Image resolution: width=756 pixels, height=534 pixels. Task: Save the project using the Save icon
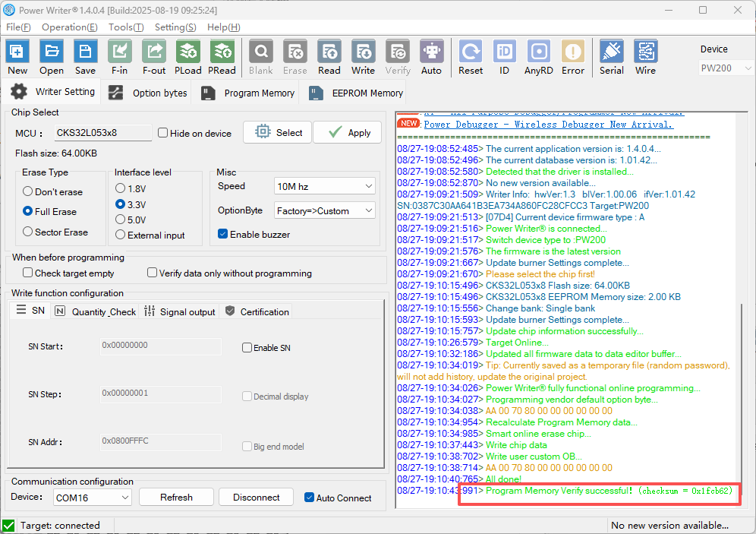click(85, 52)
